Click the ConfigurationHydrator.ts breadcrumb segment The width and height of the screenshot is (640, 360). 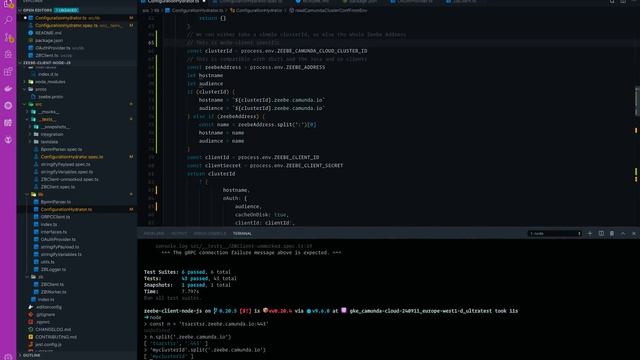197,10
